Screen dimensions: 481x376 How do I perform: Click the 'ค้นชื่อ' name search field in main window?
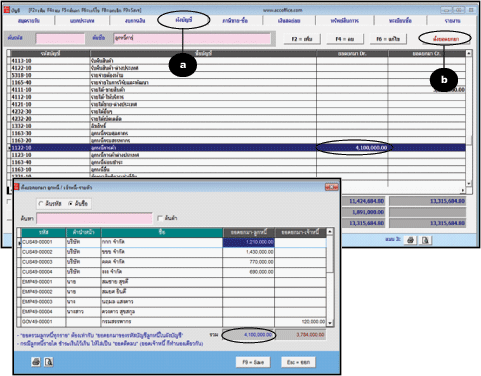192,39
